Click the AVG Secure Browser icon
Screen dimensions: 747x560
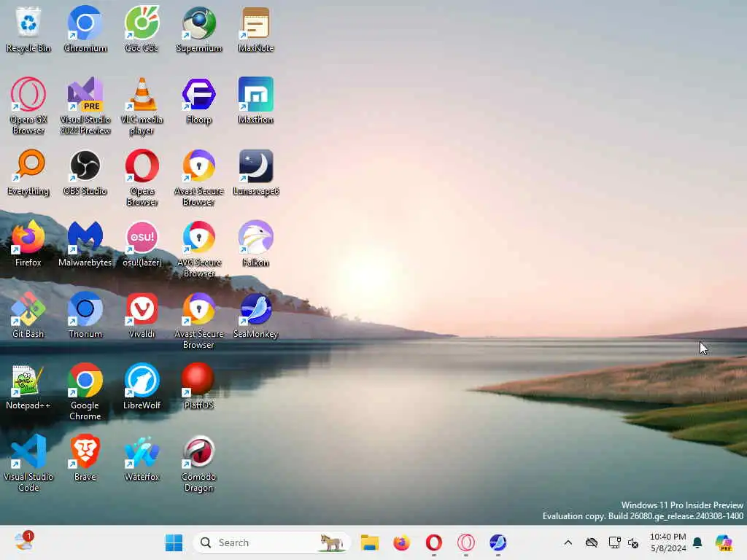coord(199,249)
